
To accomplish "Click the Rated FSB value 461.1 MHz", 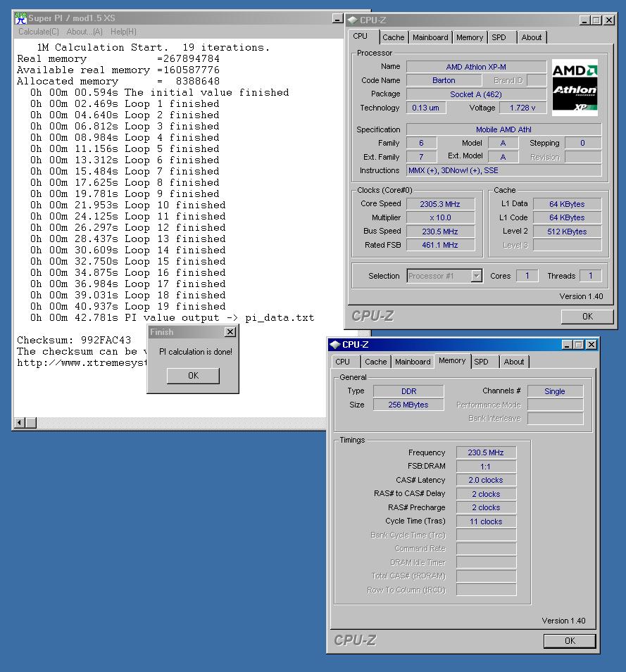I will coord(440,245).
